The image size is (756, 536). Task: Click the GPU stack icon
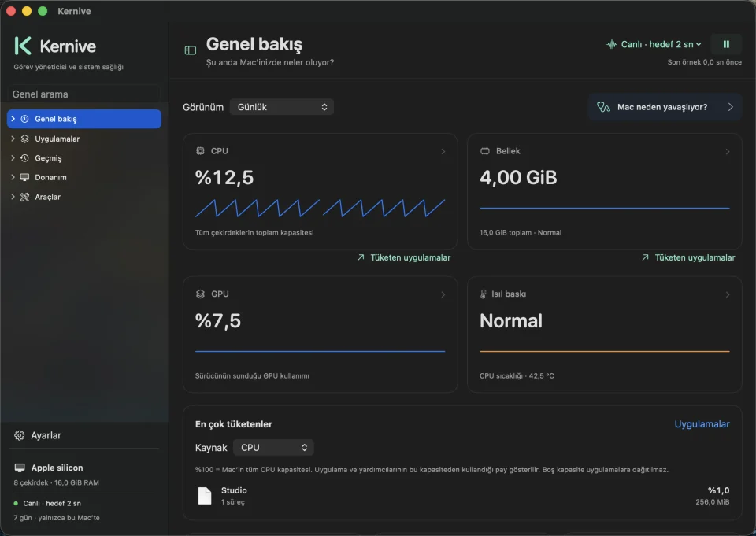coord(200,294)
